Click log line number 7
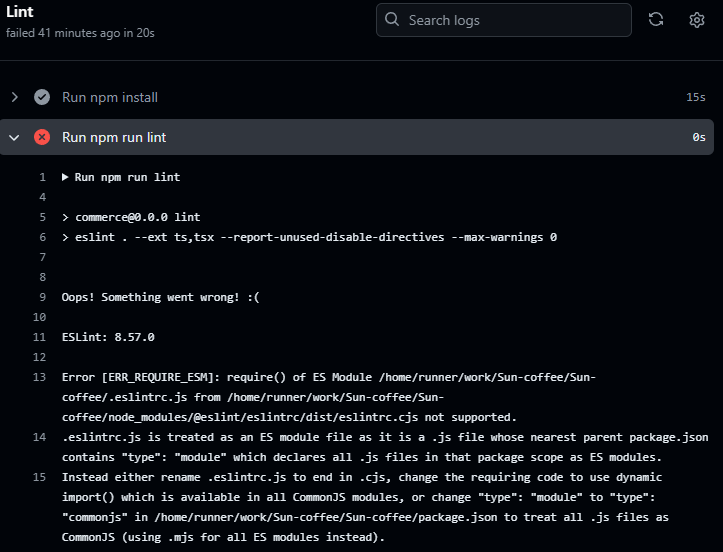The image size is (723, 552). pyautogui.click(x=42, y=257)
